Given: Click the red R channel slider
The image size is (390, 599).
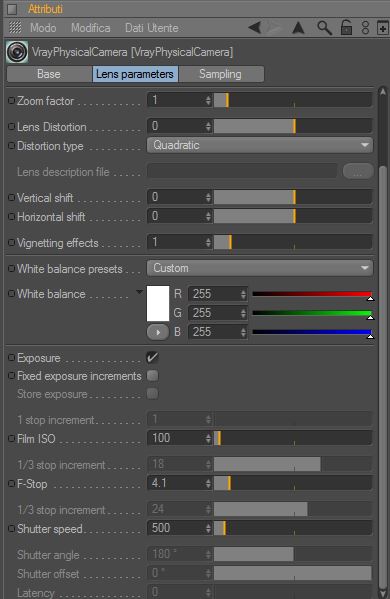Looking at the screenshot, I should 312,295.
